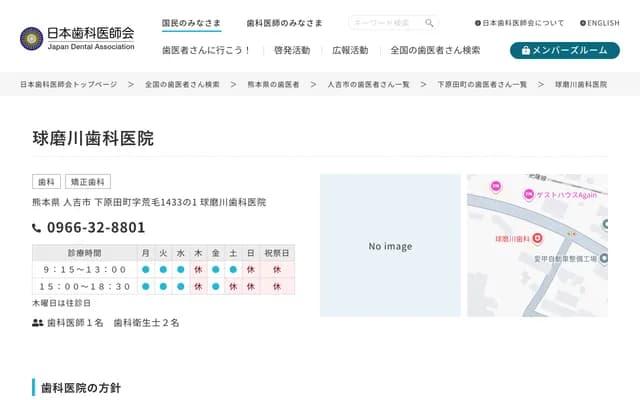640x400 pixels.
Task: Go to 熊本県の歯医者 breadcrumb link
Action: [273, 85]
